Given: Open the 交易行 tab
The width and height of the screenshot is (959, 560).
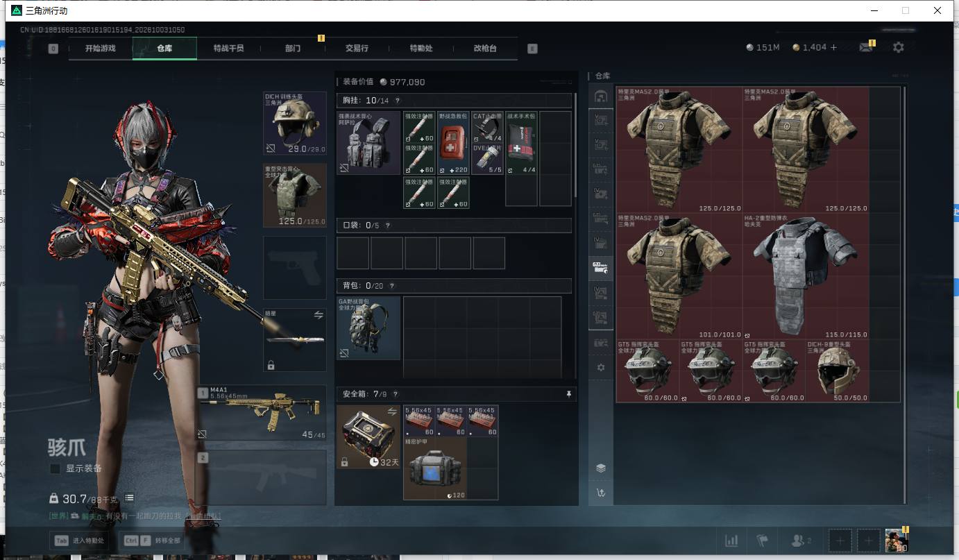Looking at the screenshot, I should pyautogui.click(x=357, y=49).
